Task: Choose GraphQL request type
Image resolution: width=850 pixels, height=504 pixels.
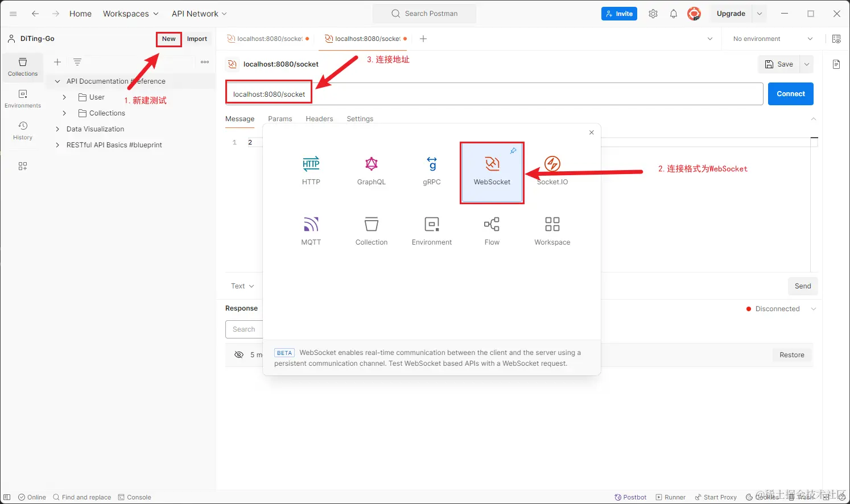Action: click(x=372, y=171)
